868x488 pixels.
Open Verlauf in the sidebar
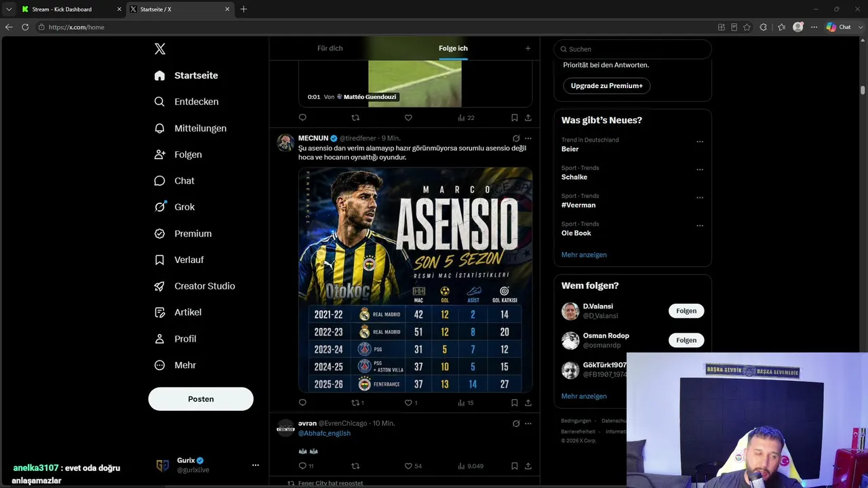[179, 260]
